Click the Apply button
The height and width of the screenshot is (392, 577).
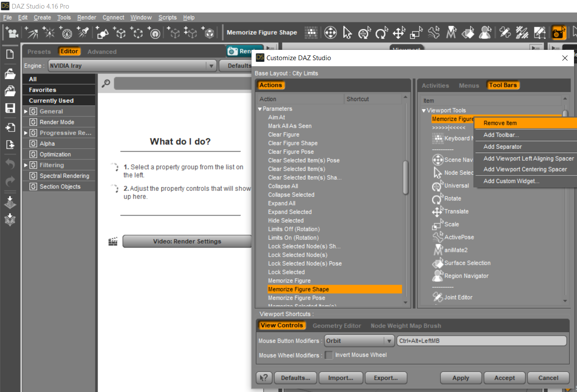pyautogui.click(x=461, y=378)
